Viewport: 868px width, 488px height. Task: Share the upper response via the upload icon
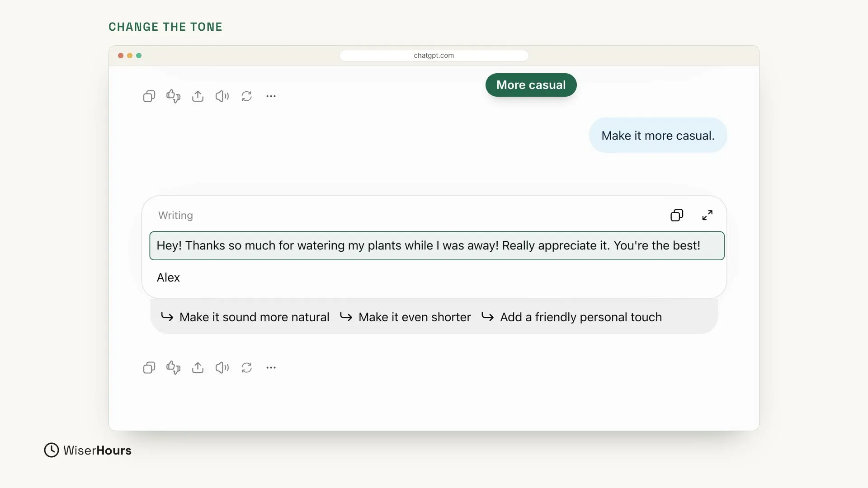198,96
